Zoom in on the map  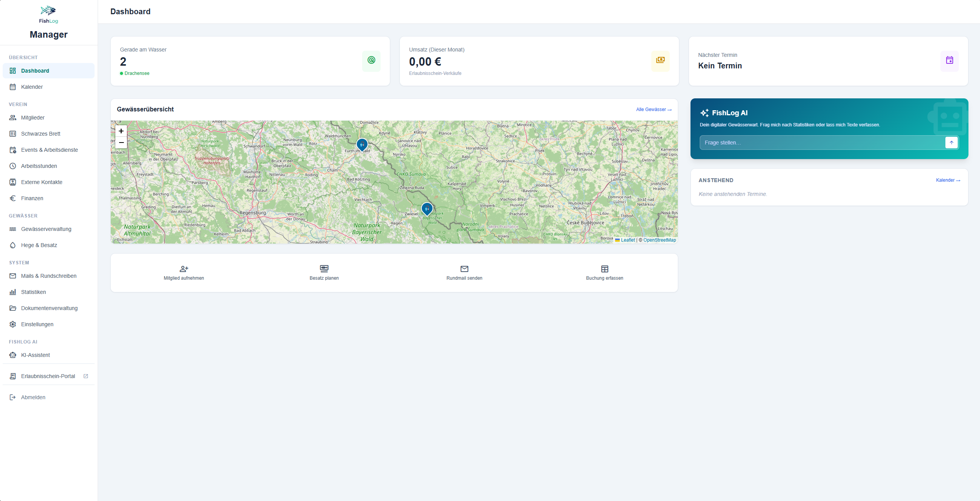point(121,131)
